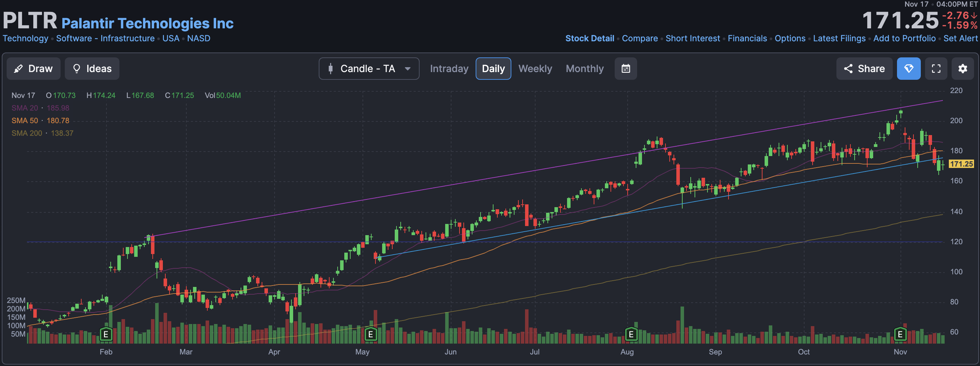Viewport: 980px width, 366px height.
Task: Click the yellow 171.25 price tag on axis
Action: tap(961, 164)
